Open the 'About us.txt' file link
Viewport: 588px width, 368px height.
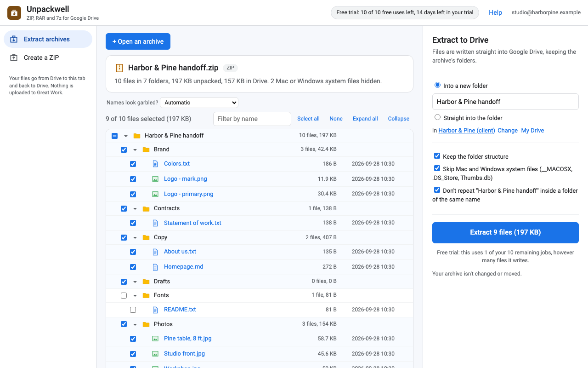click(180, 252)
